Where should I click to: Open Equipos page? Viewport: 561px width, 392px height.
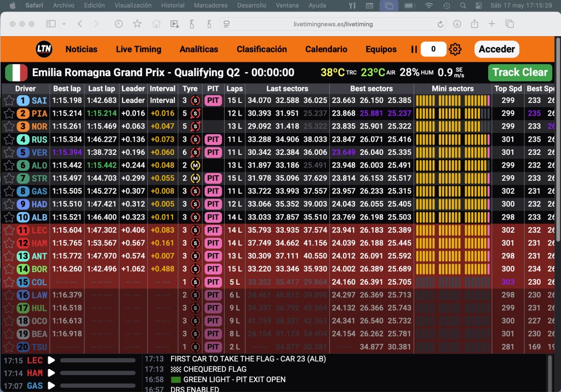click(x=381, y=49)
